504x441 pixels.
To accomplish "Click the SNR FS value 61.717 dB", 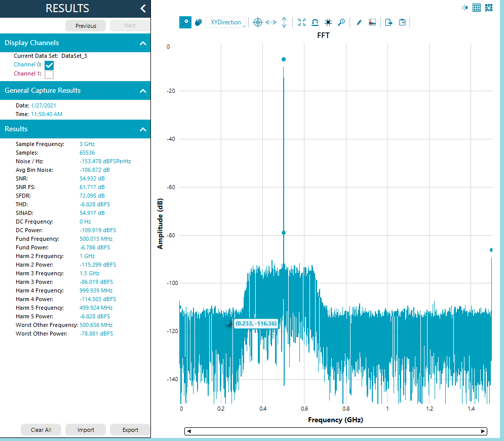I will coord(92,187).
